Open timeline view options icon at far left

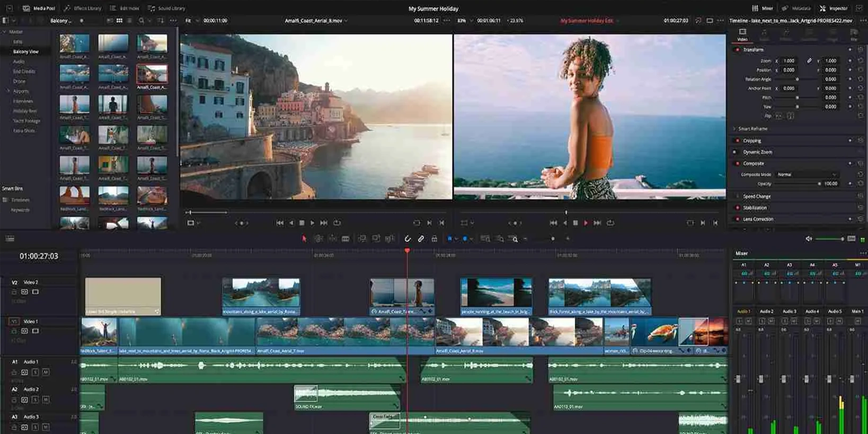[10, 239]
